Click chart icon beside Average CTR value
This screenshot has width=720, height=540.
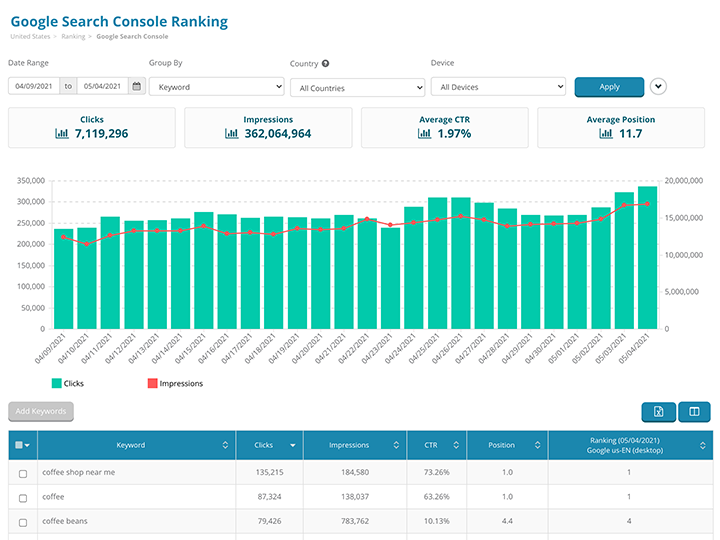click(x=423, y=134)
